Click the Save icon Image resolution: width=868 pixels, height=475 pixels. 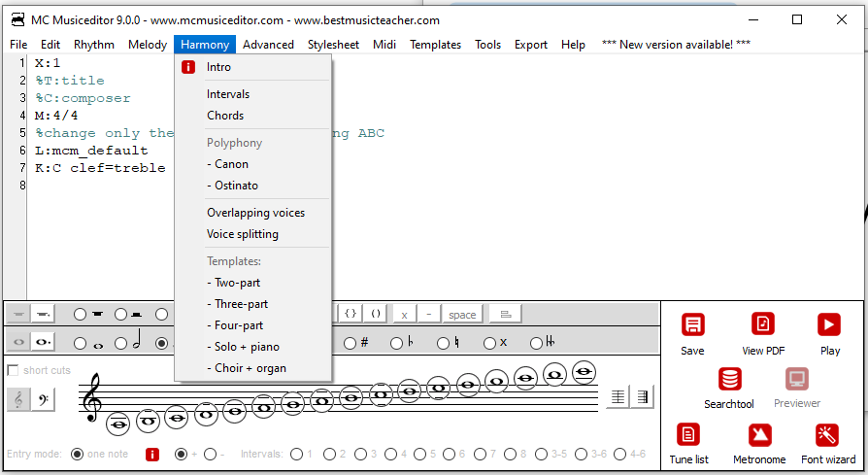coord(692,325)
